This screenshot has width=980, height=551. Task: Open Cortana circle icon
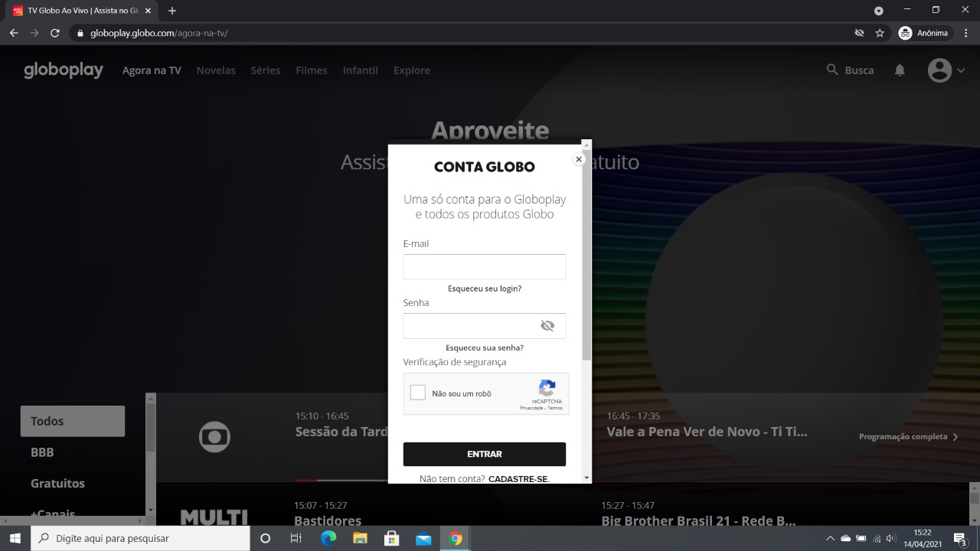coord(266,539)
